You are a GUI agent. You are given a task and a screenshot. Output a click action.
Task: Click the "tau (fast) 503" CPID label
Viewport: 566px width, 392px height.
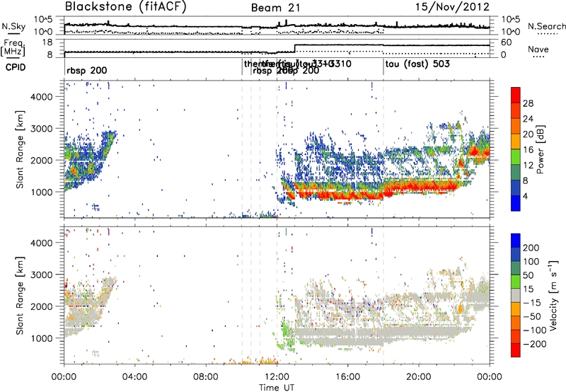tap(417, 64)
